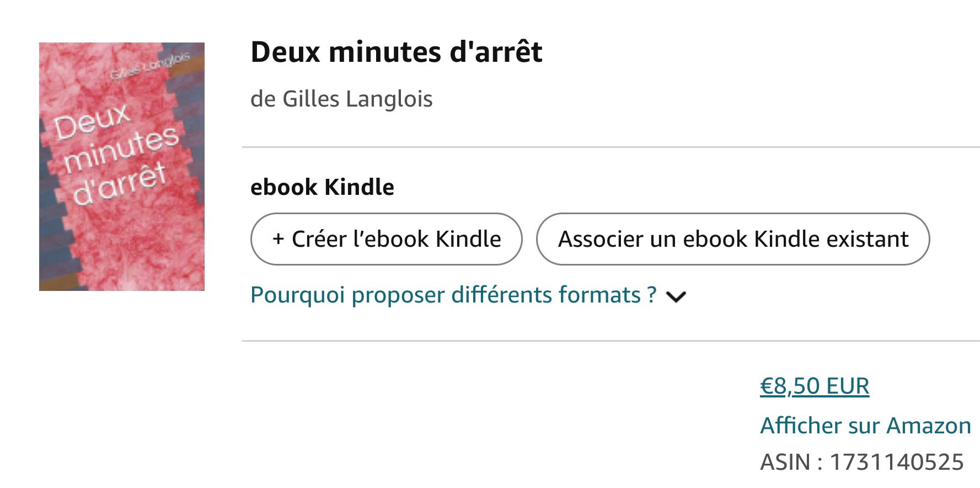The width and height of the screenshot is (980, 488).
Task: Click the ASIN number 1731140525
Action: (896, 462)
